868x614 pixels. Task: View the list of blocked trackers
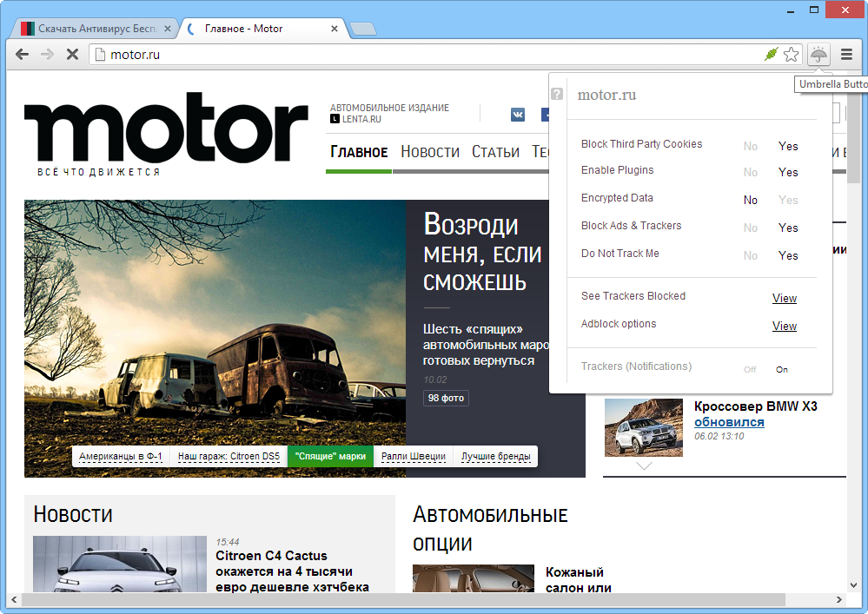(x=783, y=298)
